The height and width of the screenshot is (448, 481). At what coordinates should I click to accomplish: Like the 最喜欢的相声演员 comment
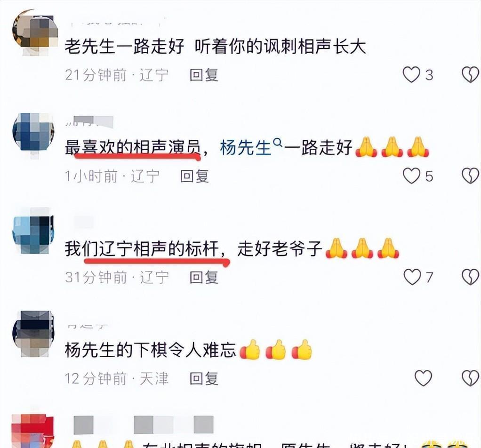[411, 176]
